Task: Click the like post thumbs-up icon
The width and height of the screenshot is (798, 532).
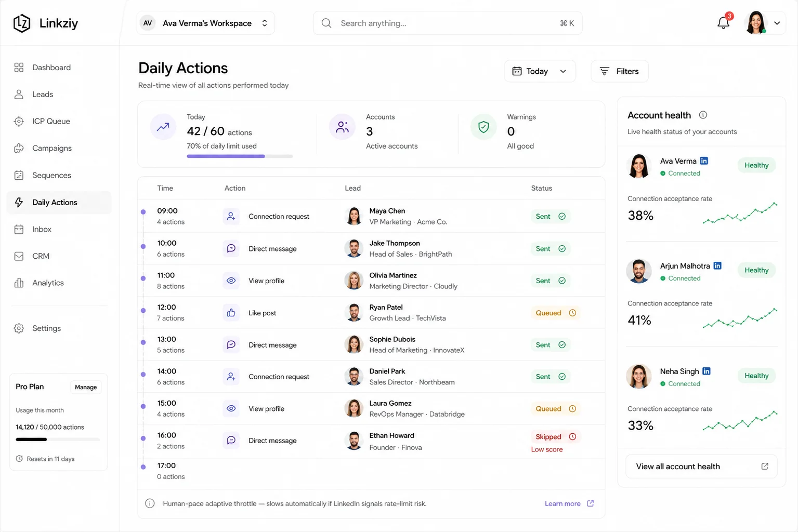Action: point(231,313)
